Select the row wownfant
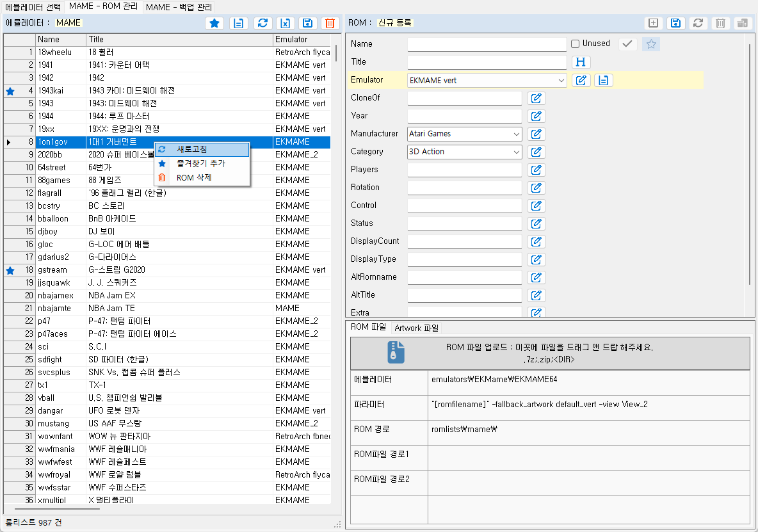The width and height of the screenshot is (758, 532). (x=167, y=437)
